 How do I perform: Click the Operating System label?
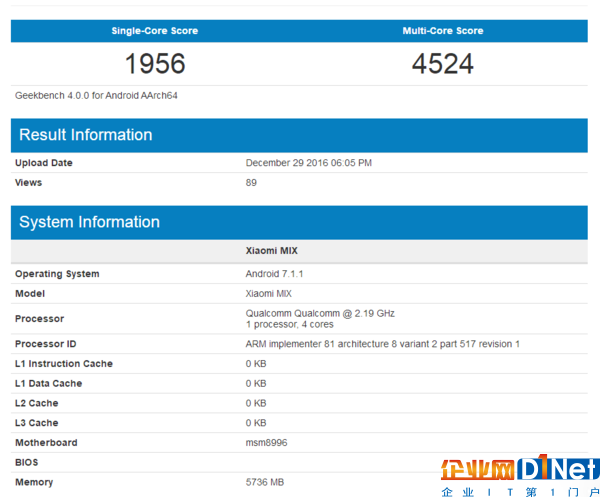coord(57,274)
